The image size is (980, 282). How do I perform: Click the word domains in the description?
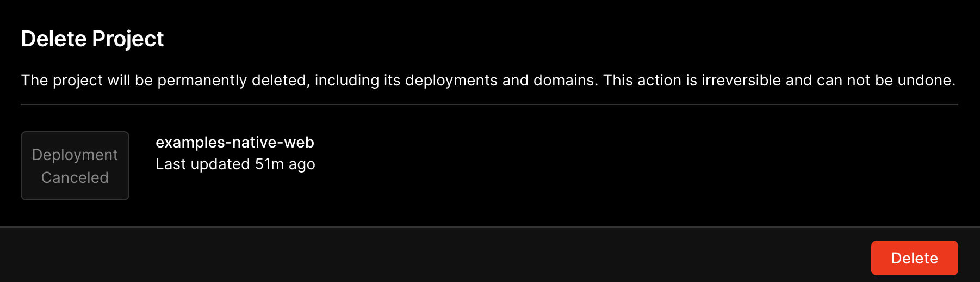tap(565, 80)
